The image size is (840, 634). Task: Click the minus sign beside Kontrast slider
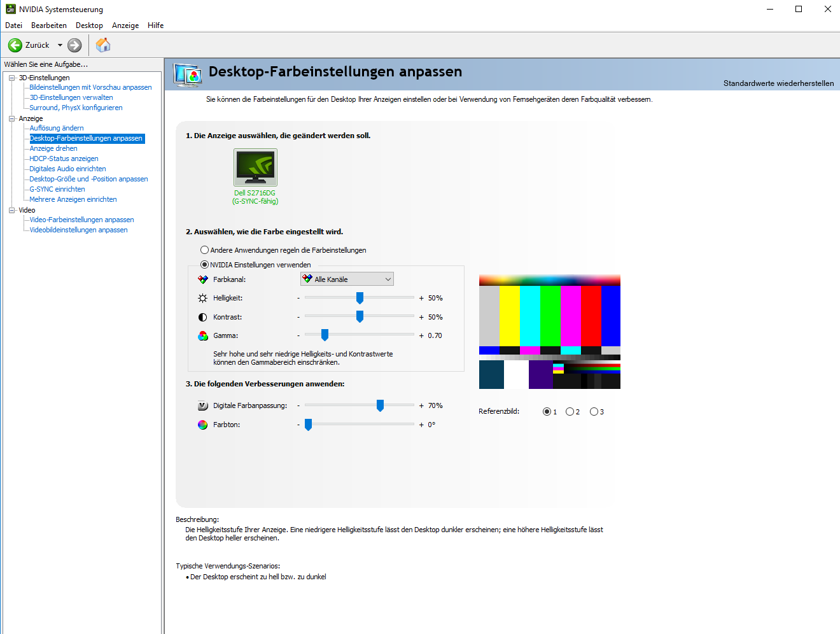click(298, 317)
